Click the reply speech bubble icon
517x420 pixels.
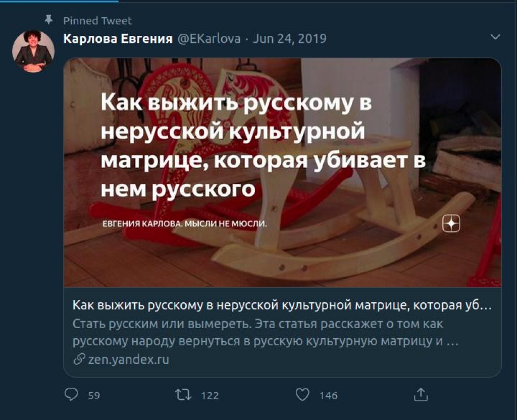[x=71, y=395]
